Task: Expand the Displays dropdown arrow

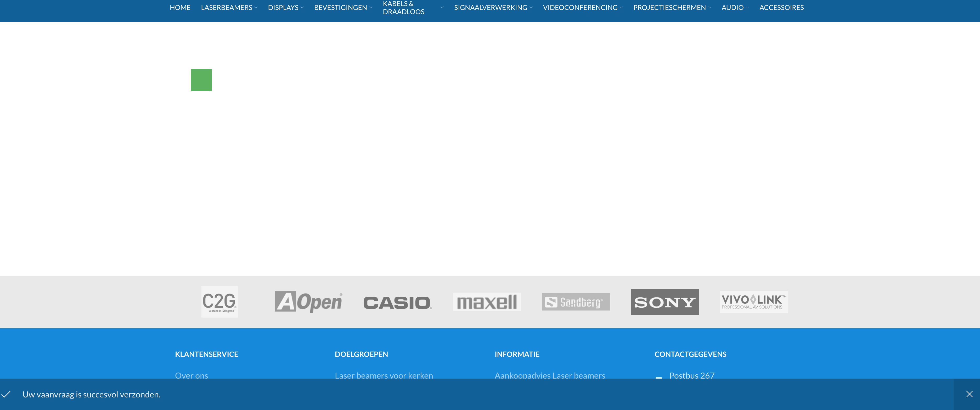Action: pyautogui.click(x=302, y=8)
